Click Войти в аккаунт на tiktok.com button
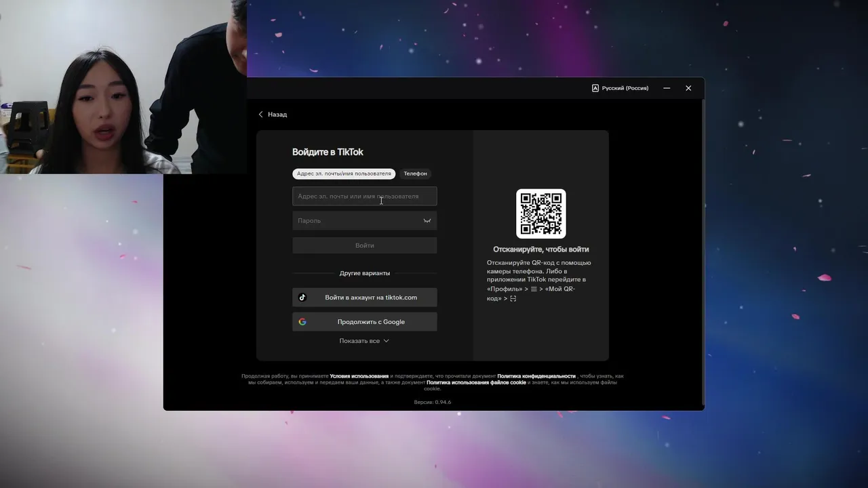This screenshot has height=488, width=868. [x=365, y=297]
